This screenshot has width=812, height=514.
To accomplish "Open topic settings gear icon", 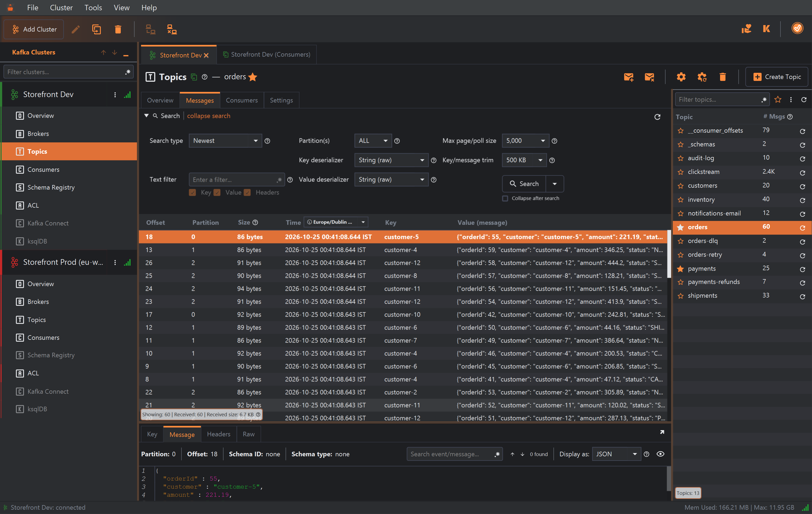I will 681,77.
